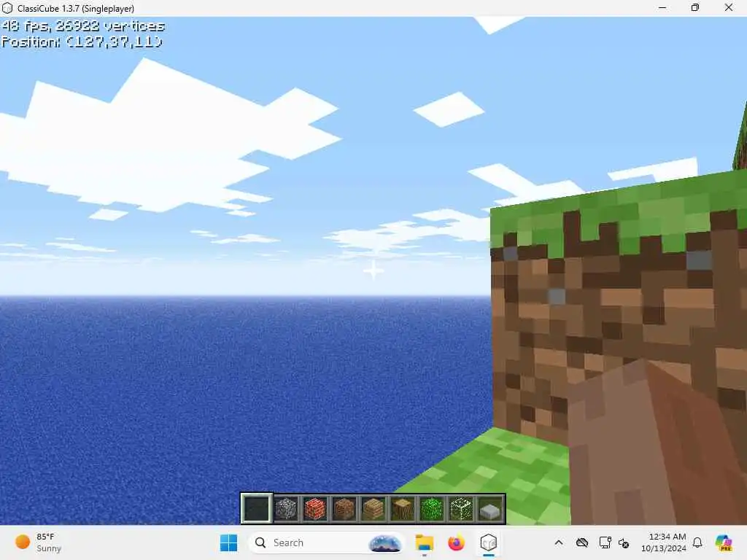This screenshot has height=560, width=747.
Task: Open the network display tray icon
Action: point(605,542)
